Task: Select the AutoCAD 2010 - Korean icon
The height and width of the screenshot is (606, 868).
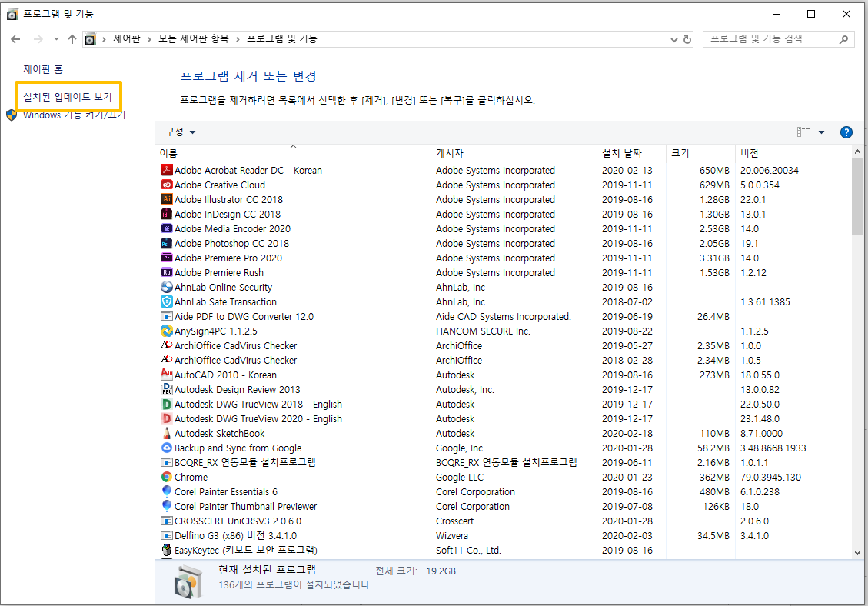Action: coord(167,375)
